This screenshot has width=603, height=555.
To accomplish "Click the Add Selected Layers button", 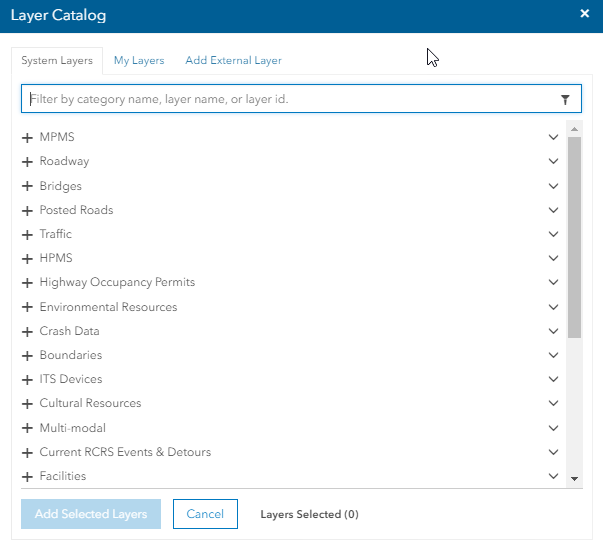I will pyautogui.click(x=91, y=514).
